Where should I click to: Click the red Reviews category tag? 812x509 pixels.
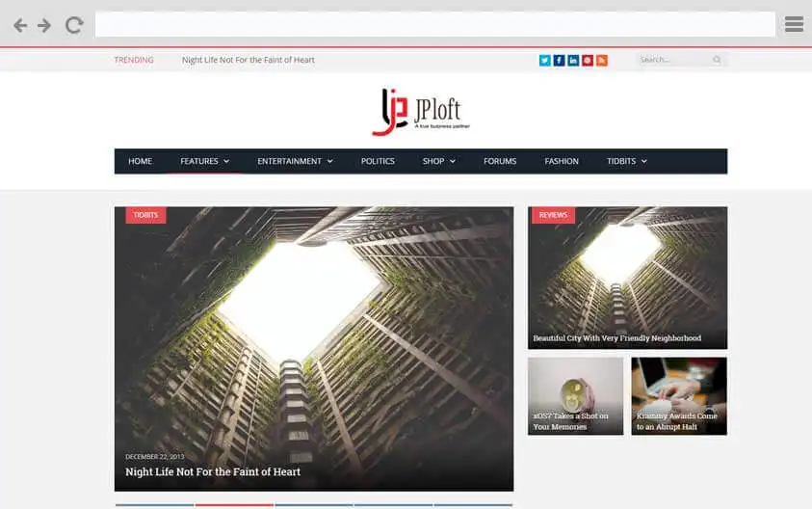click(553, 215)
